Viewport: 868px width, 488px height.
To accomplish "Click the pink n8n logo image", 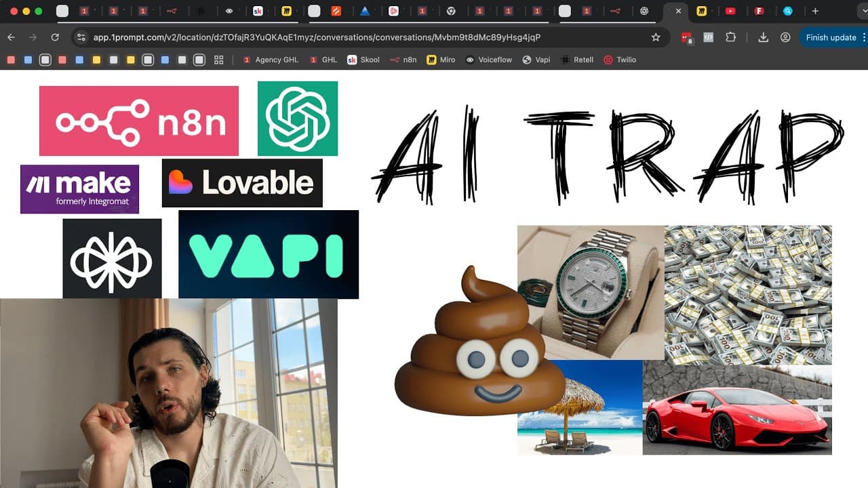I will 139,121.
